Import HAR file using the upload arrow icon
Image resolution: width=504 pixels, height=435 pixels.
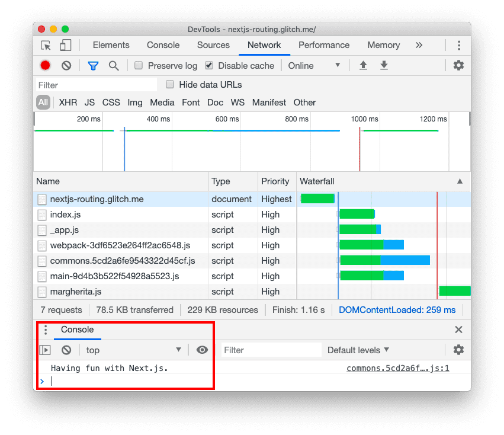click(363, 65)
